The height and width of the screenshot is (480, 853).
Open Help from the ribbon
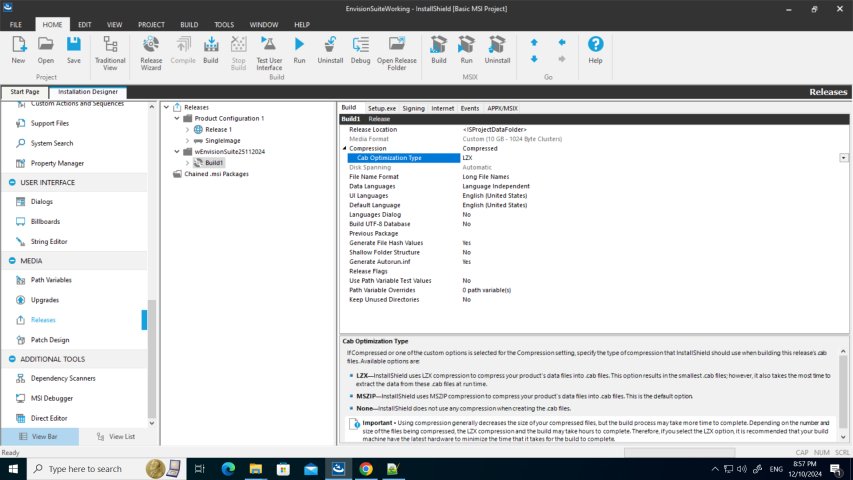click(x=595, y=50)
